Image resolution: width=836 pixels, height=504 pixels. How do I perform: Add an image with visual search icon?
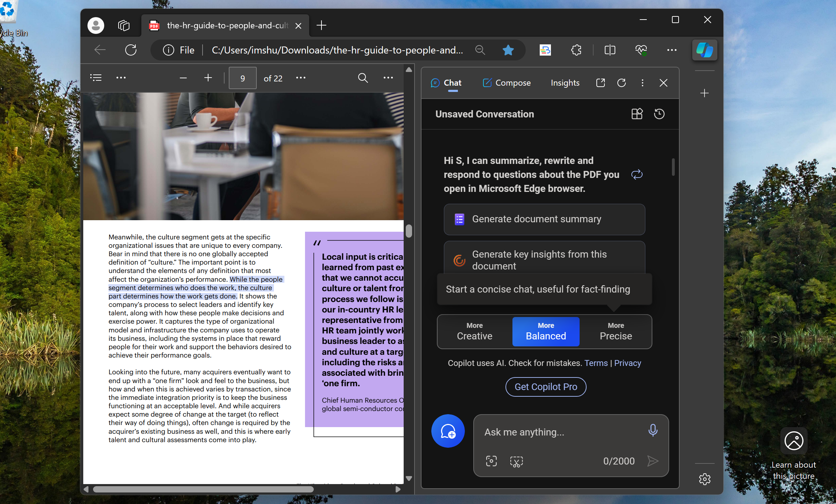(x=491, y=461)
